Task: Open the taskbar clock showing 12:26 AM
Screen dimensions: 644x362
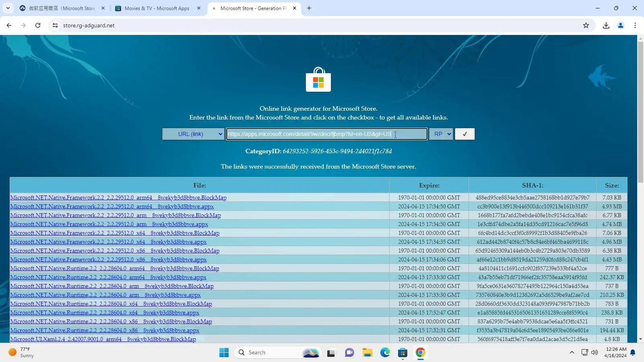Action: pos(616,352)
